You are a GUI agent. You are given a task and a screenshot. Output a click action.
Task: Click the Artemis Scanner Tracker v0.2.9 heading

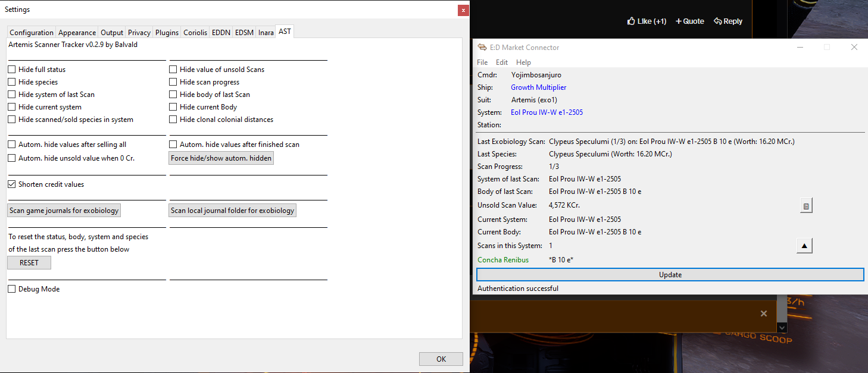pos(73,45)
